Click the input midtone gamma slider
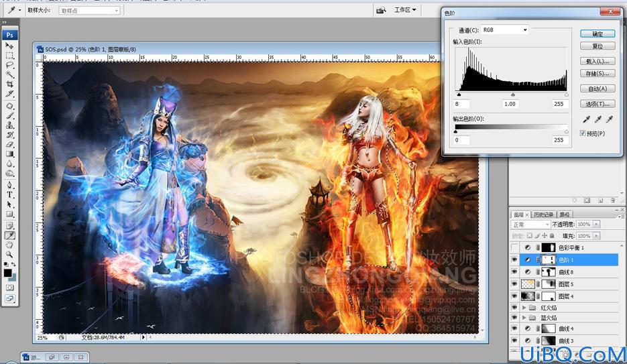 [513, 95]
